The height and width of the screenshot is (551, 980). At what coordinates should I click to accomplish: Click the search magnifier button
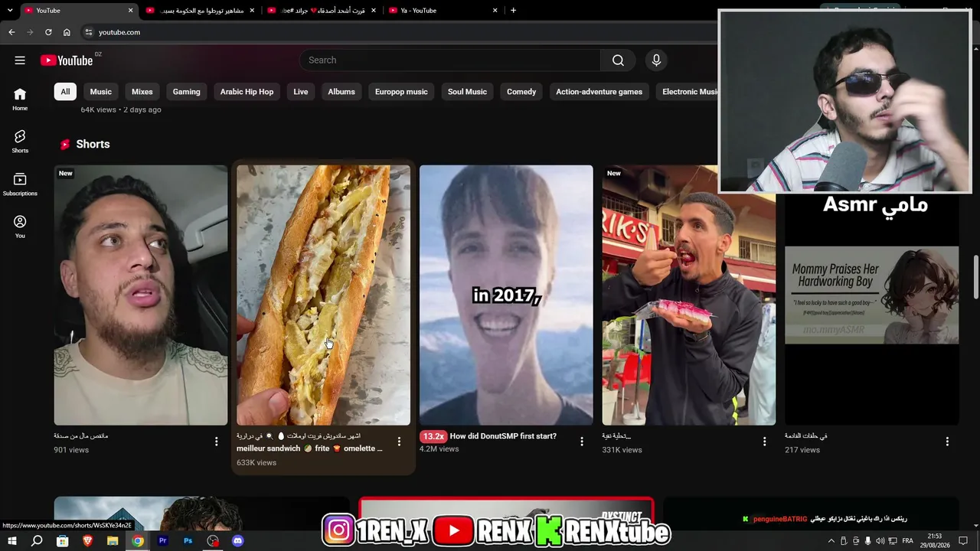pyautogui.click(x=618, y=60)
